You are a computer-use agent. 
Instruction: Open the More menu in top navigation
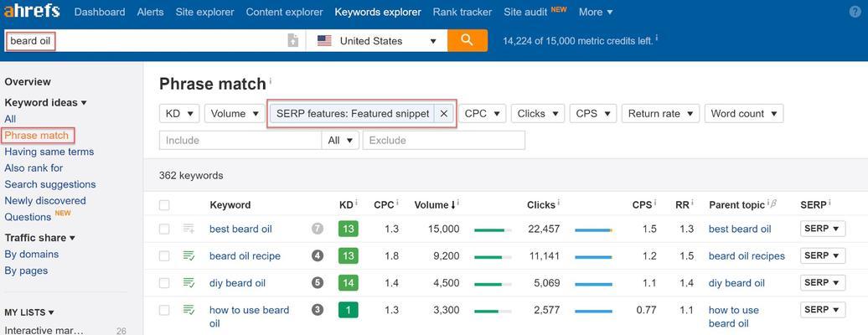[596, 12]
